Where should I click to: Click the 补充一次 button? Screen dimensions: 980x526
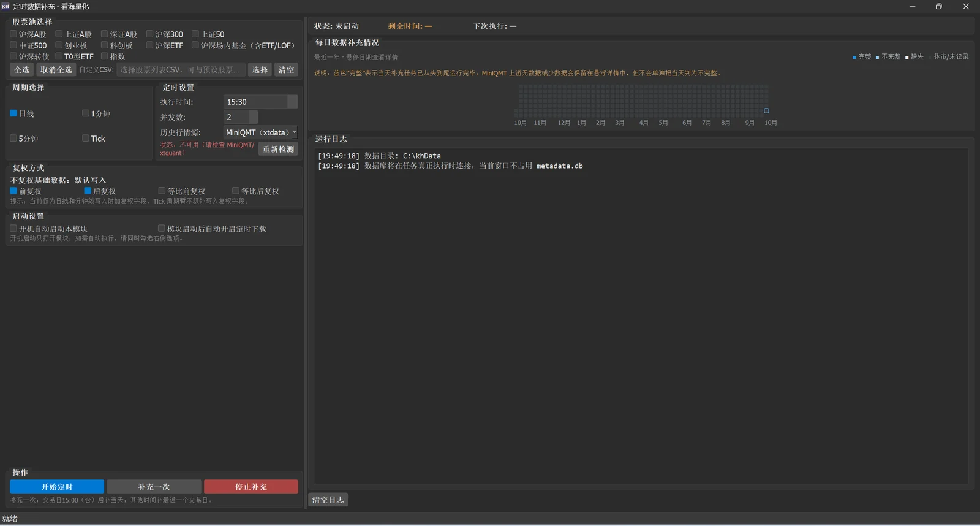pyautogui.click(x=154, y=487)
